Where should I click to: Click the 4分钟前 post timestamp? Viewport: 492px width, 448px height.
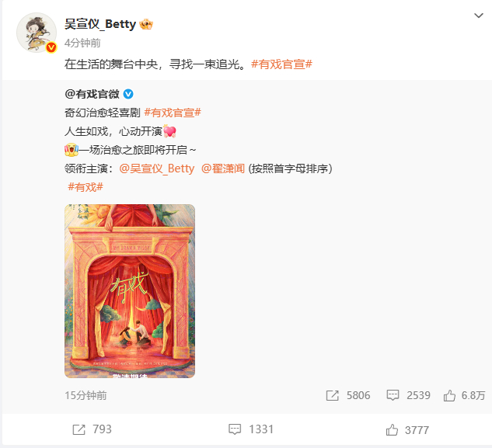point(82,43)
